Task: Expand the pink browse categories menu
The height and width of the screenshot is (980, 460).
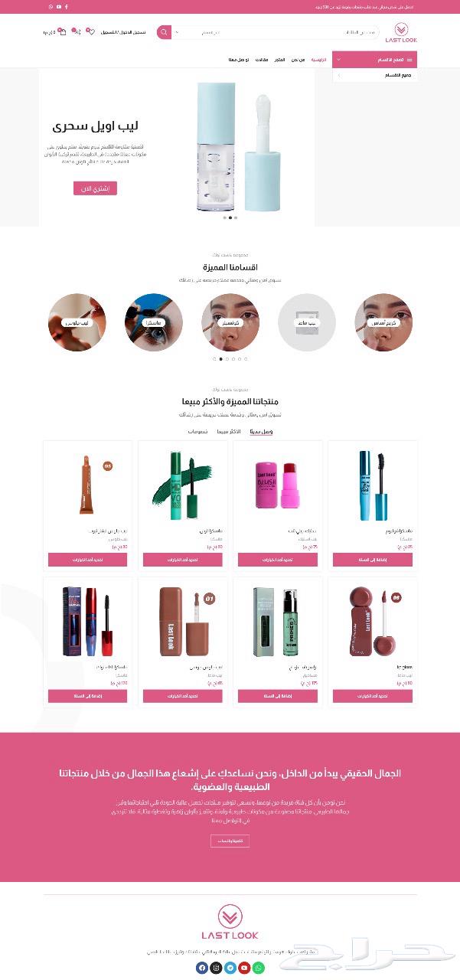Action: click(x=375, y=60)
